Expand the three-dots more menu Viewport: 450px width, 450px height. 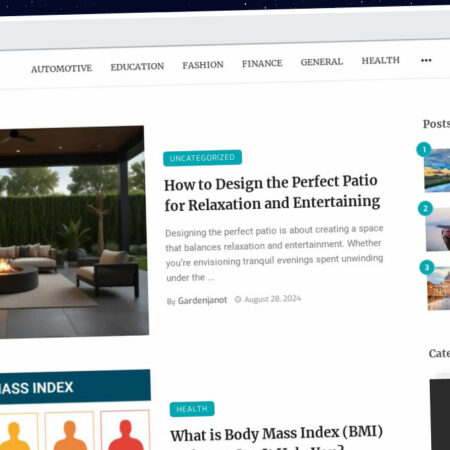[426, 60]
